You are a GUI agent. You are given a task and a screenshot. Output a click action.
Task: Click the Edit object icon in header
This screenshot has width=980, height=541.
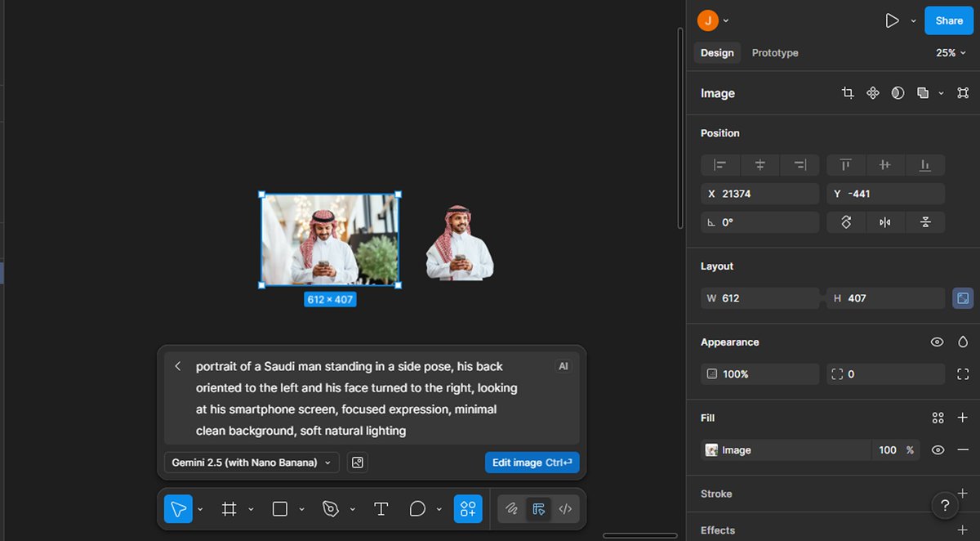click(x=963, y=93)
